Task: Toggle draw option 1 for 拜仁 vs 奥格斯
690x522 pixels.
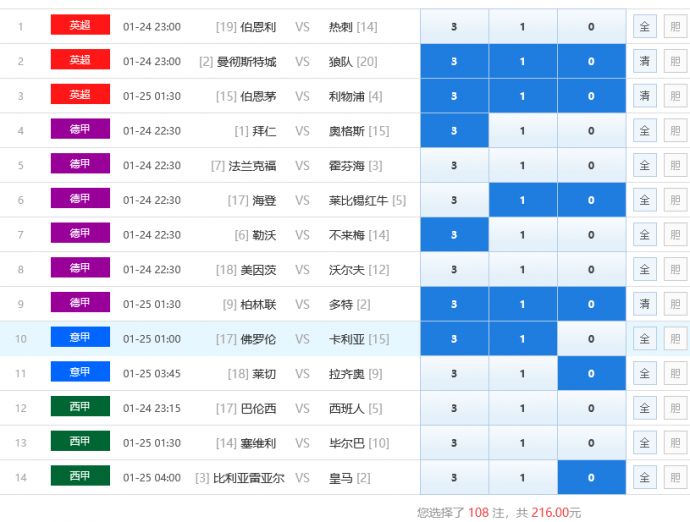Action: [522, 131]
